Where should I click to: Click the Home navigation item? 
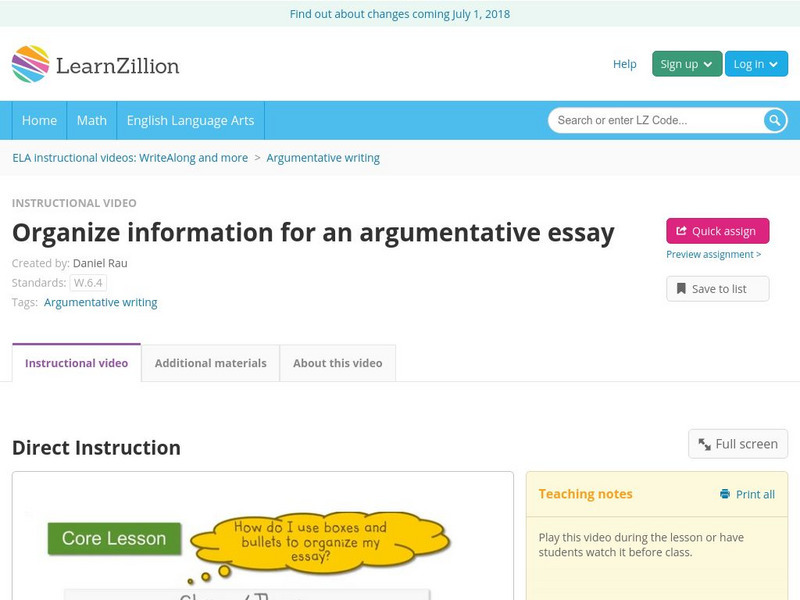pyautogui.click(x=39, y=120)
